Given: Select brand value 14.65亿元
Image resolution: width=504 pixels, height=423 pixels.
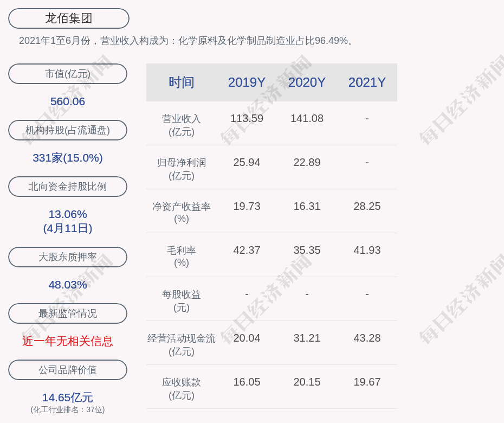Looking at the screenshot, I should coord(68,398).
